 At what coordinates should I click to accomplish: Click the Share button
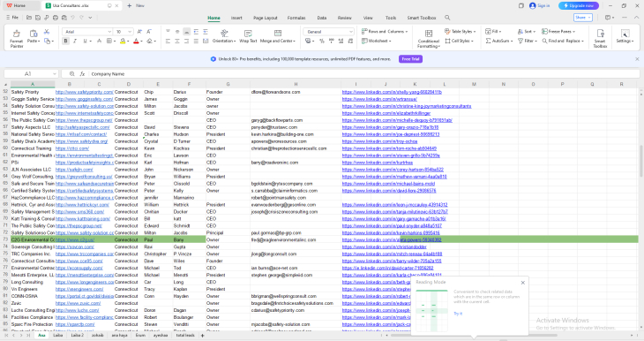pyautogui.click(x=583, y=18)
